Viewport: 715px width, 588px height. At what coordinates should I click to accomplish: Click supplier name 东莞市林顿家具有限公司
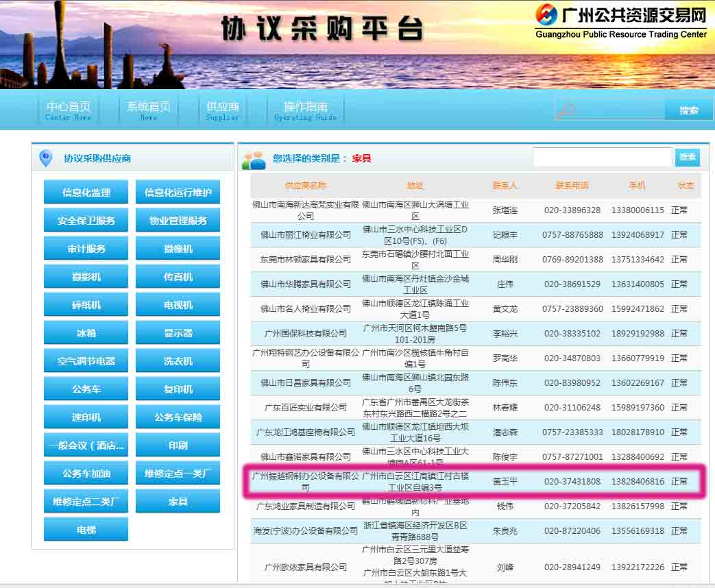pyautogui.click(x=306, y=259)
